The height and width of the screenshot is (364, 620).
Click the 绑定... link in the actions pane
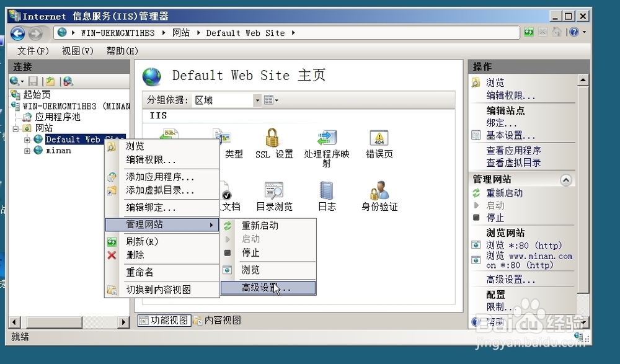click(x=502, y=123)
